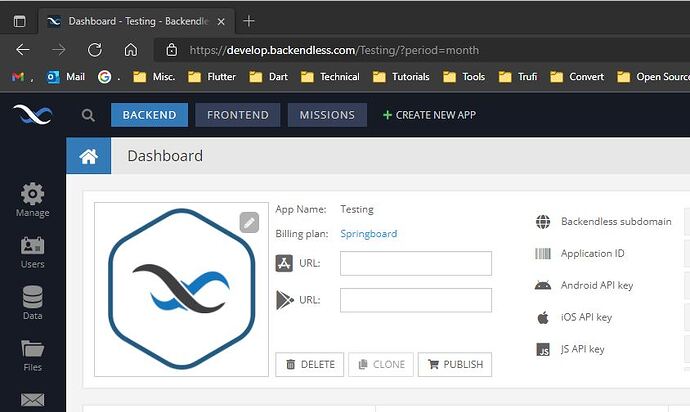Open the Flutter bookmarks folder

[x=212, y=77]
